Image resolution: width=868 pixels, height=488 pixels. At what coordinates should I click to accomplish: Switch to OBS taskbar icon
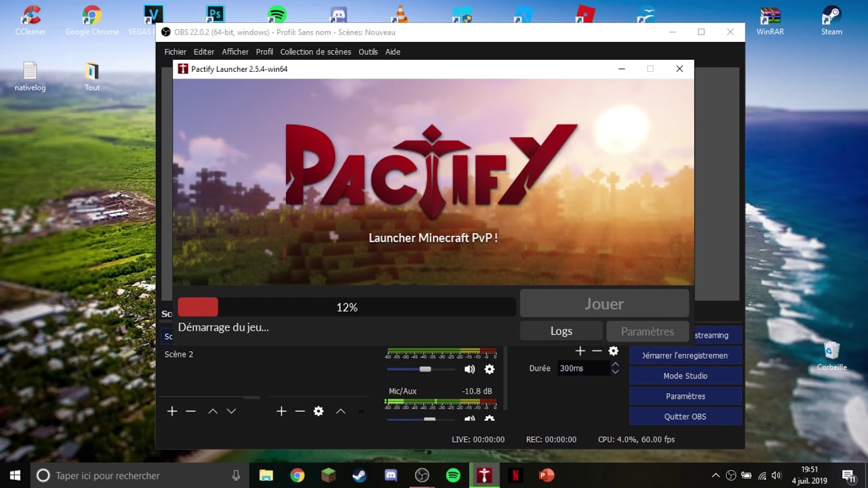pyautogui.click(x=422, y=475)
